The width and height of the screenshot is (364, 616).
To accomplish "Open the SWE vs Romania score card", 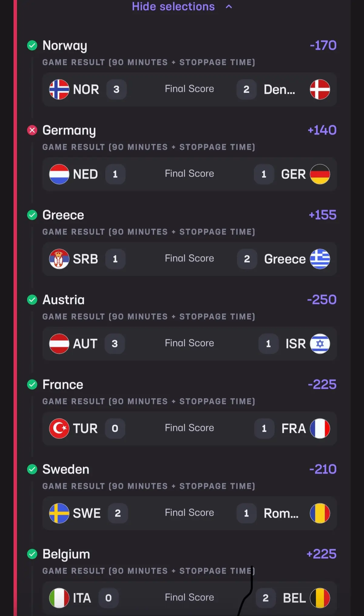I will point(190,513).
